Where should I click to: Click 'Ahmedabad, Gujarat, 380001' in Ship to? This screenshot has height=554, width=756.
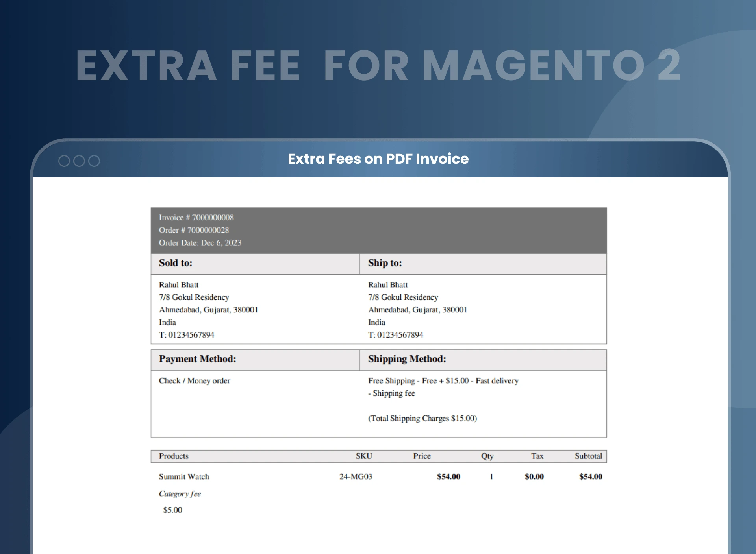[417, 310]
